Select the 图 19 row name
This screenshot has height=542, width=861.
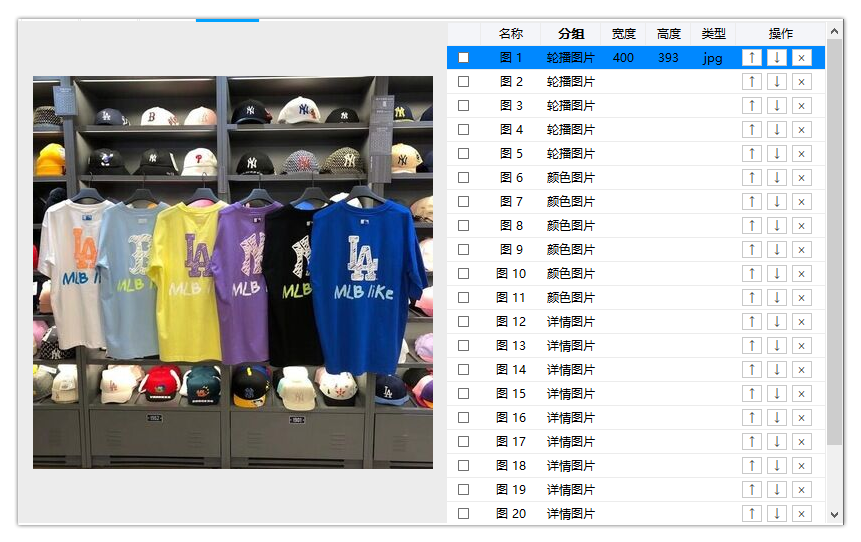[511, 489]
